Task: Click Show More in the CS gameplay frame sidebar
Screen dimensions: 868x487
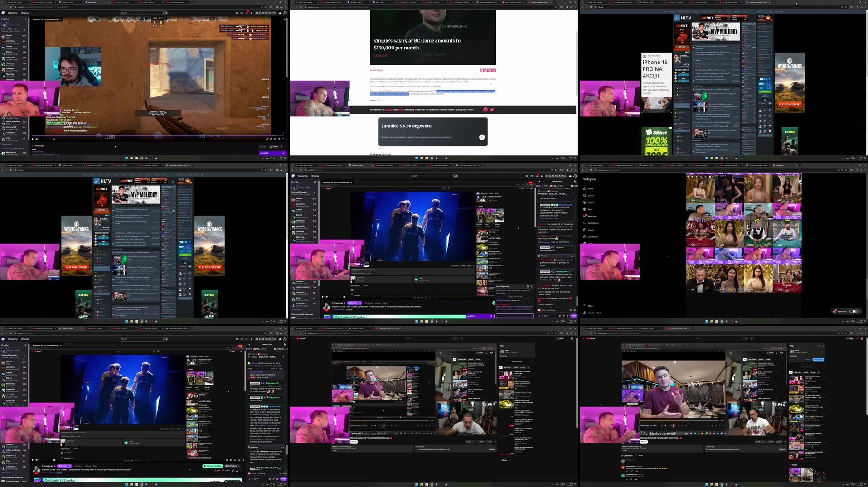Action: [x=5, y=144]
